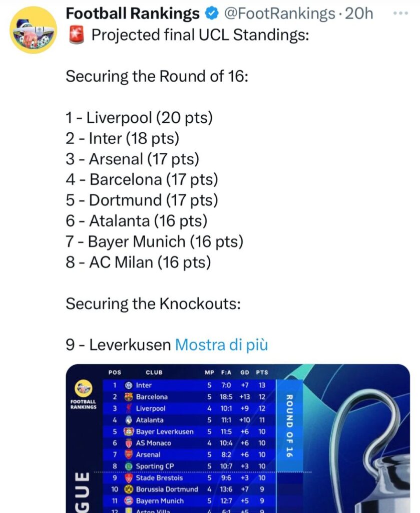Screen dimensions: 420x513
Task: Visit the @FootRankings handle link
Action: (278, 14)
